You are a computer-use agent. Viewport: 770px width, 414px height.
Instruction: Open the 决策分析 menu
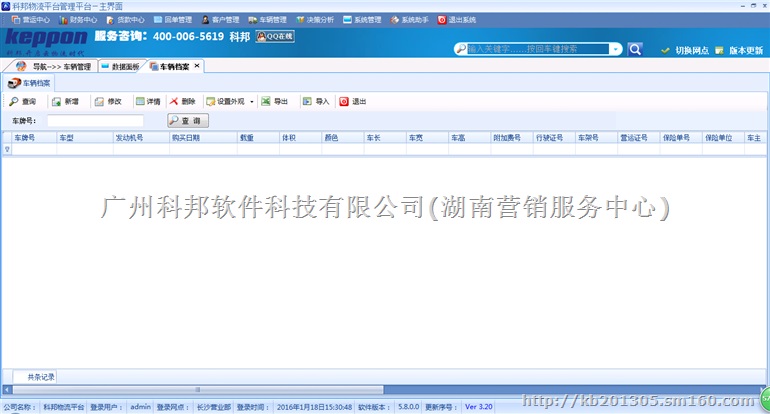pyautogui.click(x=315, y=20)
